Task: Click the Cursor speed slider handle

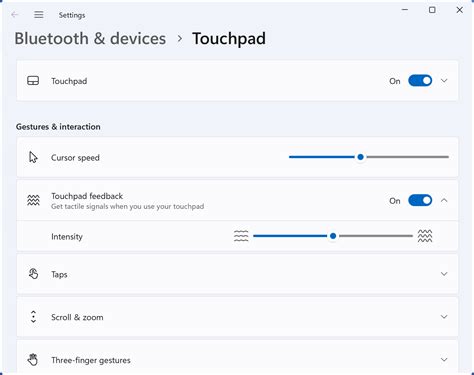Action: coord(360,157)
